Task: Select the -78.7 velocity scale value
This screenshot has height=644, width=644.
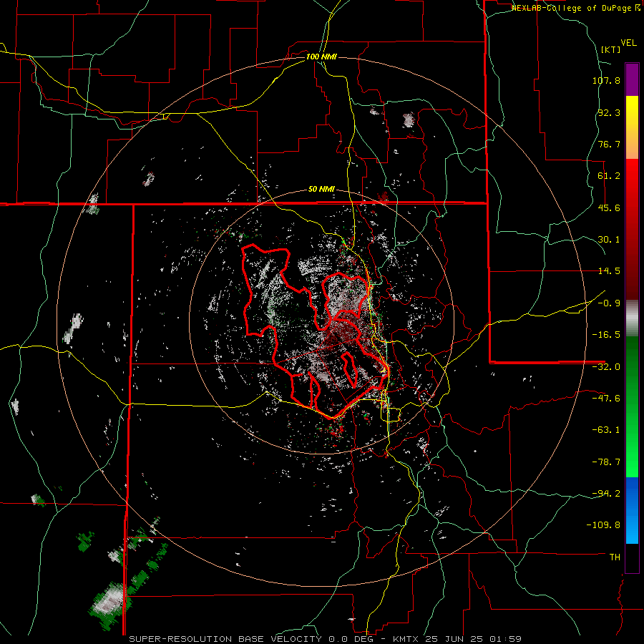Action: click(606, 462)
